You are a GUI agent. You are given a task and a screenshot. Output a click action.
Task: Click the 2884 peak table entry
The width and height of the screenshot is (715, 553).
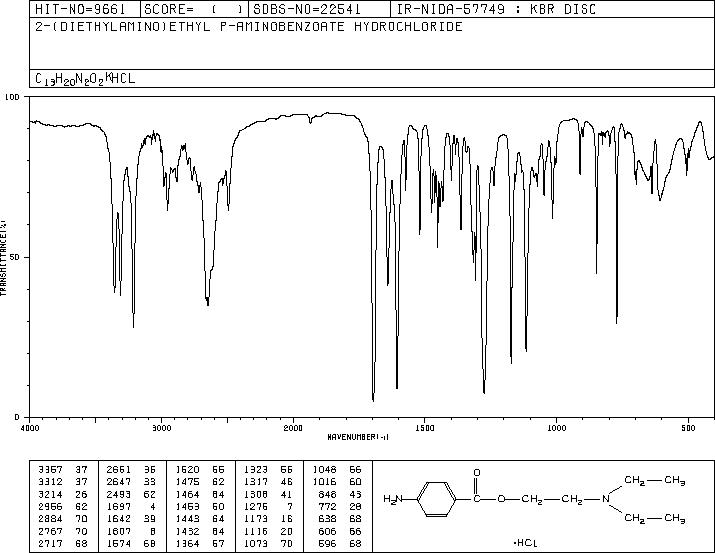coord(63,519)
